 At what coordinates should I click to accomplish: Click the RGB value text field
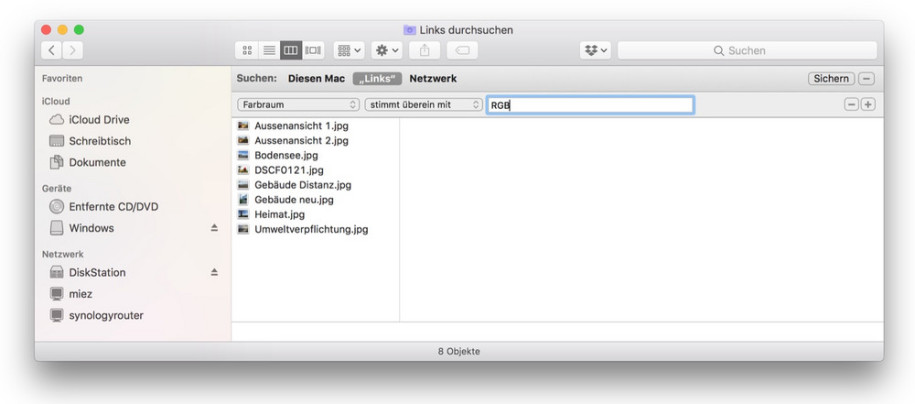point(590,105)
